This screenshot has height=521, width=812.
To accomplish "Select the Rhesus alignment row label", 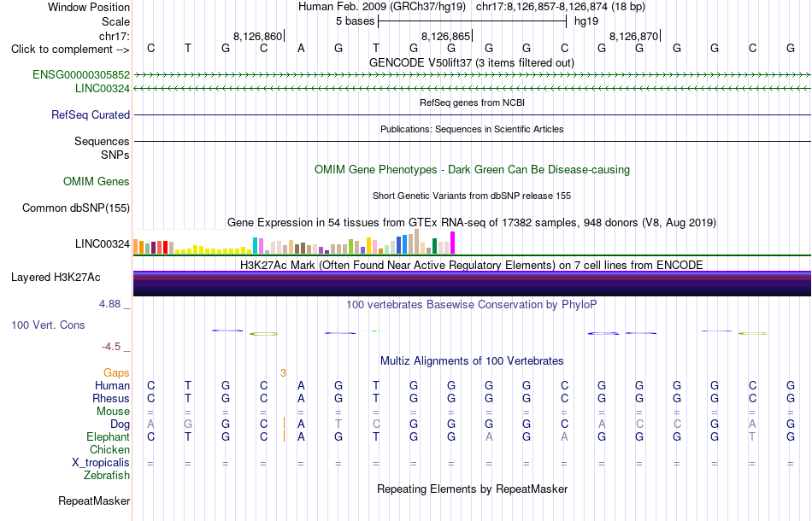I will [x=111, y=398].
